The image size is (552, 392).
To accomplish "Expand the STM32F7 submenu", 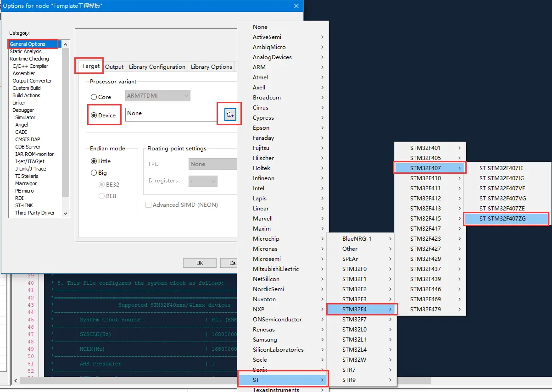I will point(361,319).
